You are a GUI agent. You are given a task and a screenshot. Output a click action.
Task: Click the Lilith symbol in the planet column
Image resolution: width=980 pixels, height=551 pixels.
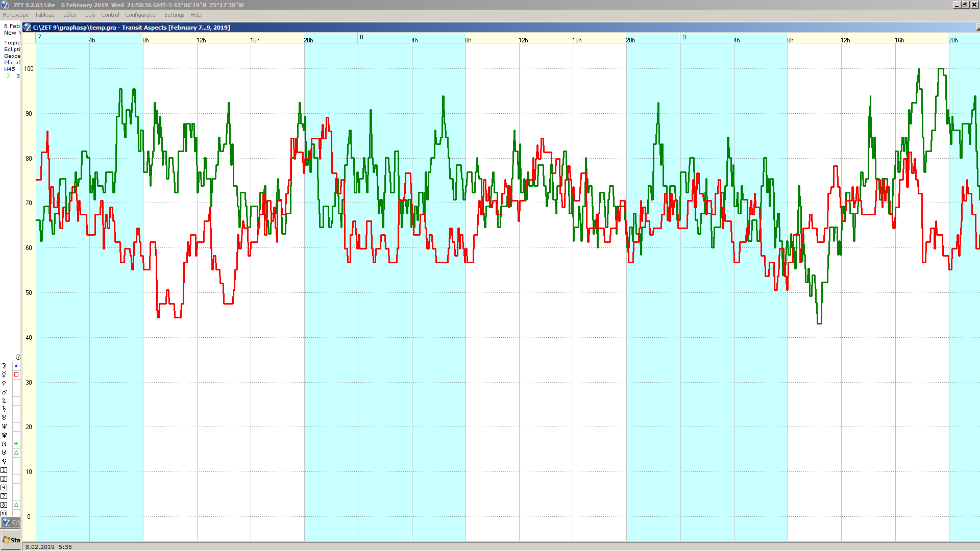(x=4, y=461)
